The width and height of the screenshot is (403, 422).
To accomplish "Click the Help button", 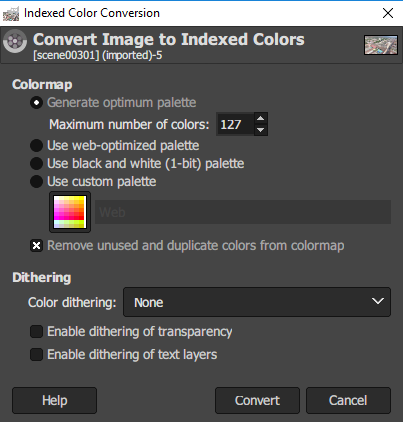I will [54, 400].
